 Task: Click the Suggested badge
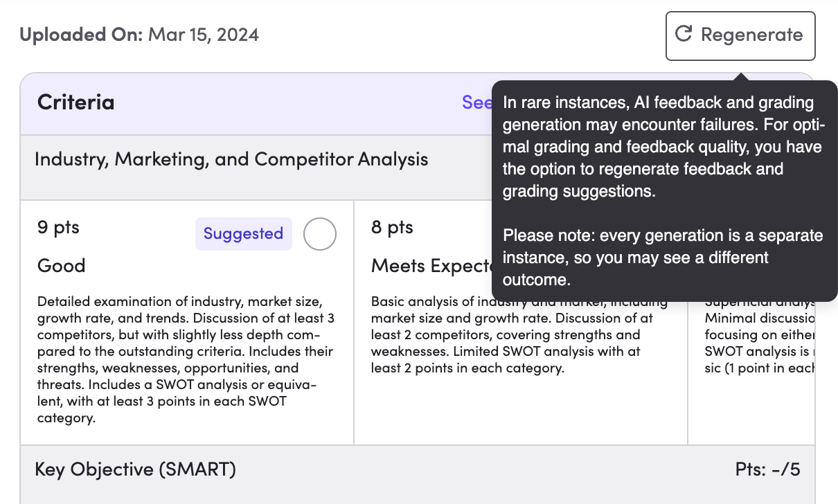click(x=243, y=234)
